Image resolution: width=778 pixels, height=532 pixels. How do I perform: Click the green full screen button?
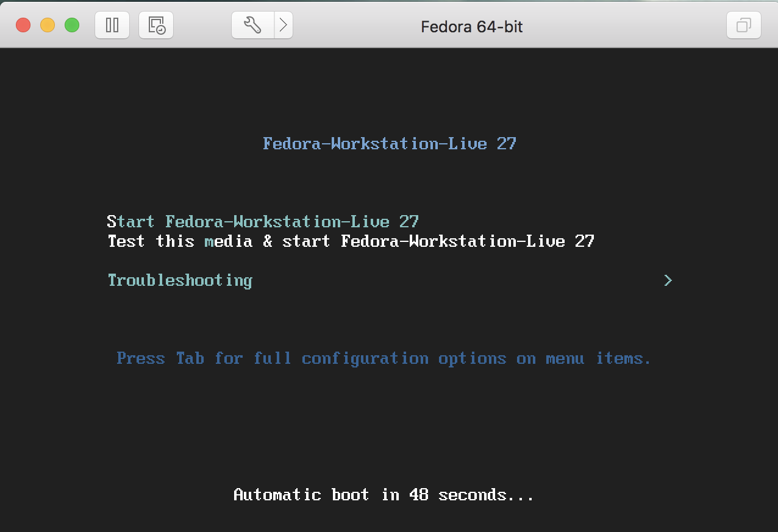(72, 25)
